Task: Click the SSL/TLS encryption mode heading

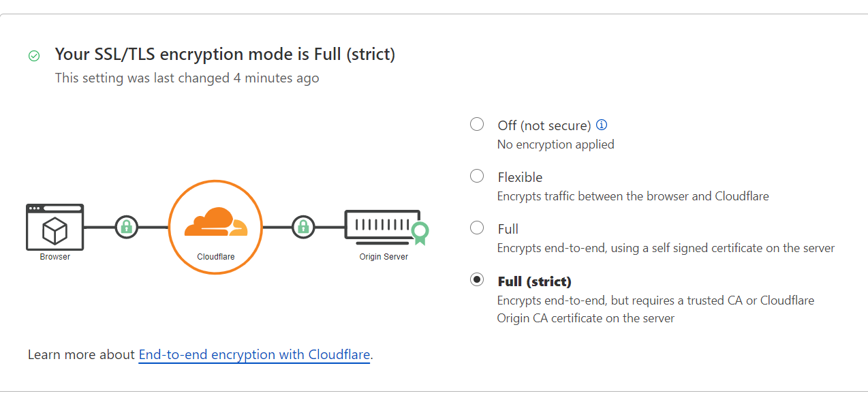Action: click(225, 55)
